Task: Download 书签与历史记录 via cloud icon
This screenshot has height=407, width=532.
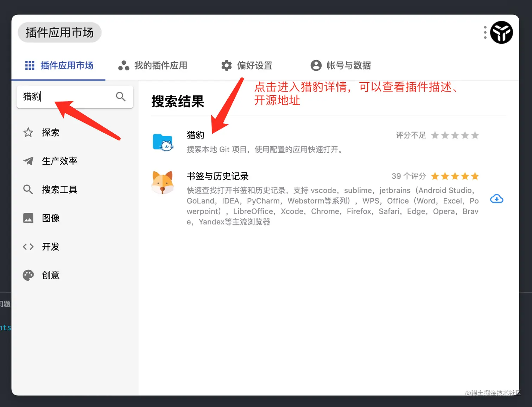Action: (497, 199)
